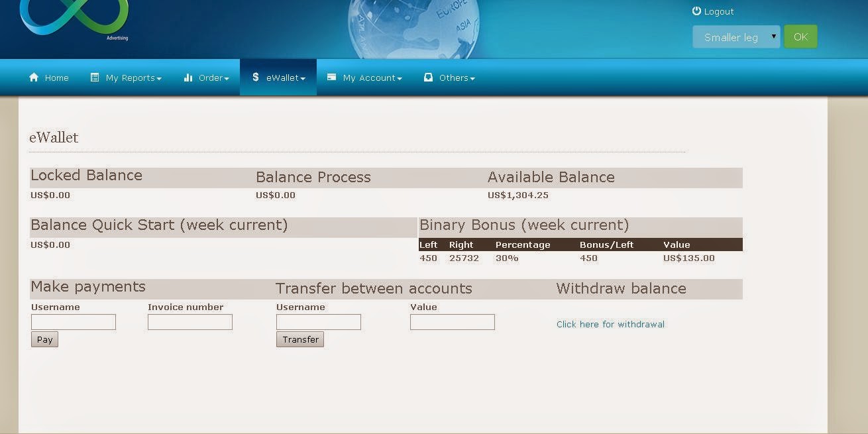
Task: Select the eWallet navigation tab
Action: 278,78
